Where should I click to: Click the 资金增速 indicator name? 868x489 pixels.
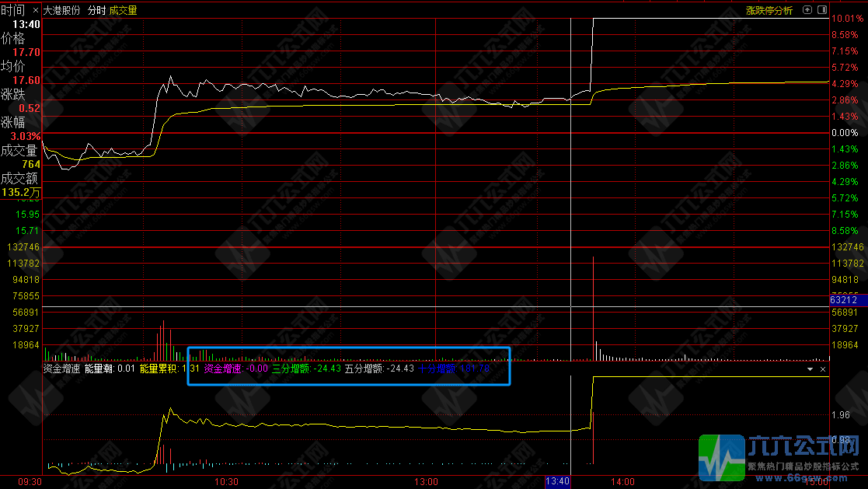61,368
